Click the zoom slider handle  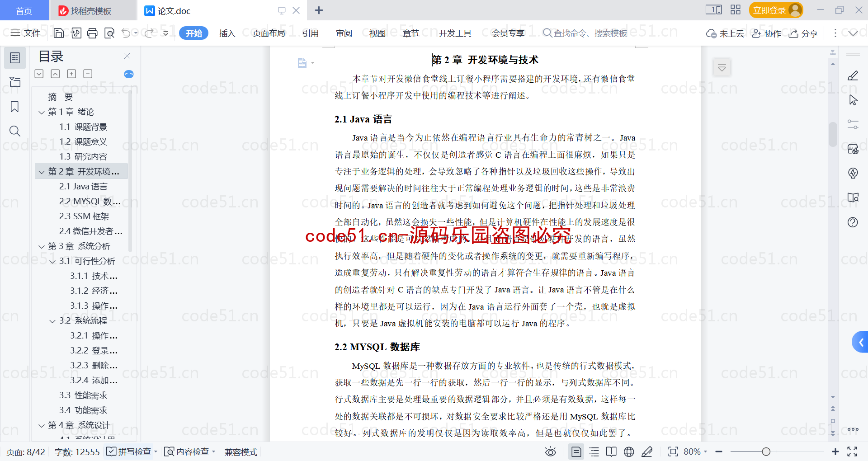tap(766, 452)
